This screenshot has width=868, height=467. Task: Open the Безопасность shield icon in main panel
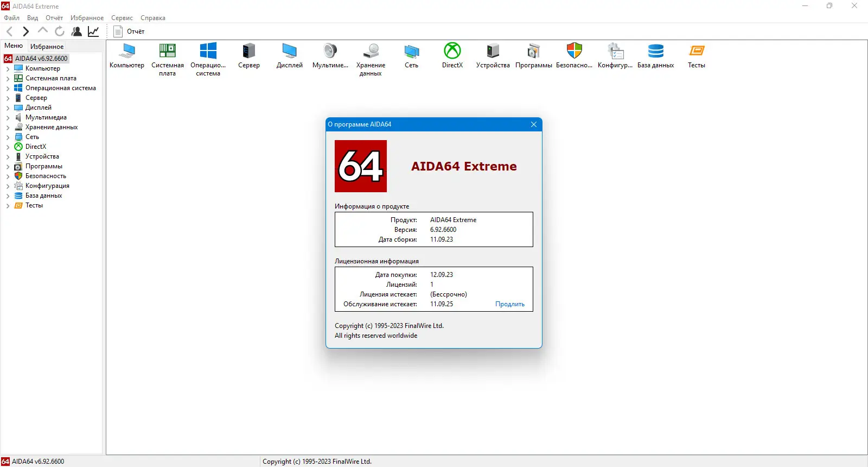pyautogui.click(x=575, y=55)
